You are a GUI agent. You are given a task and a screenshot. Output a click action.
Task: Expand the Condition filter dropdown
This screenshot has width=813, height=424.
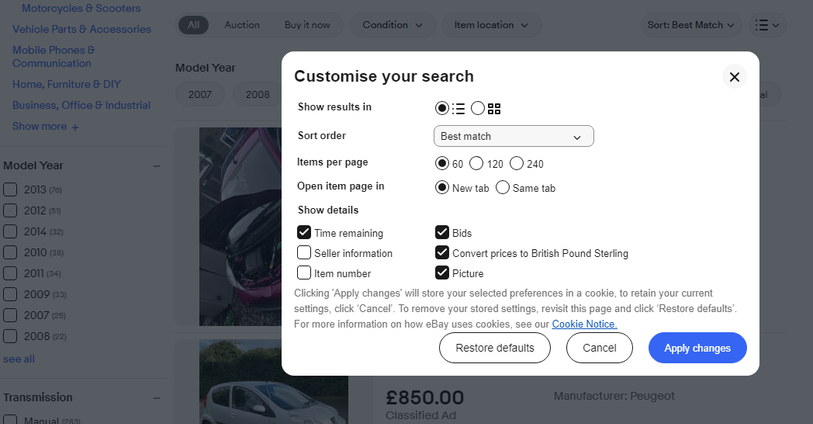(x=392, y=25)
